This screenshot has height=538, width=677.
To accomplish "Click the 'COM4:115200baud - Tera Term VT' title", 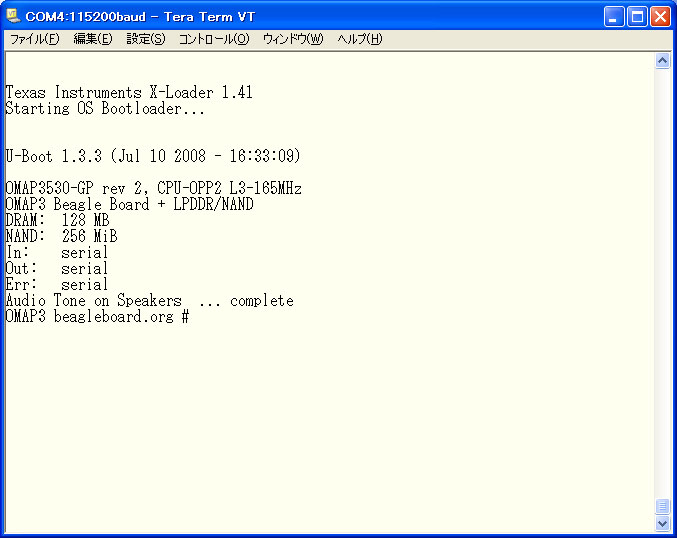I will click(140, 17).
